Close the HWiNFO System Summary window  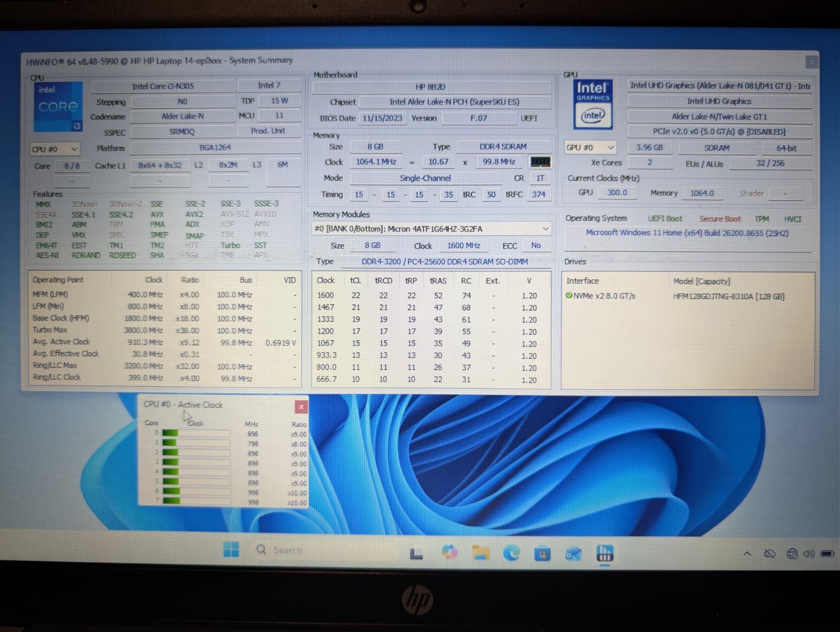click(x=812, y=62)
